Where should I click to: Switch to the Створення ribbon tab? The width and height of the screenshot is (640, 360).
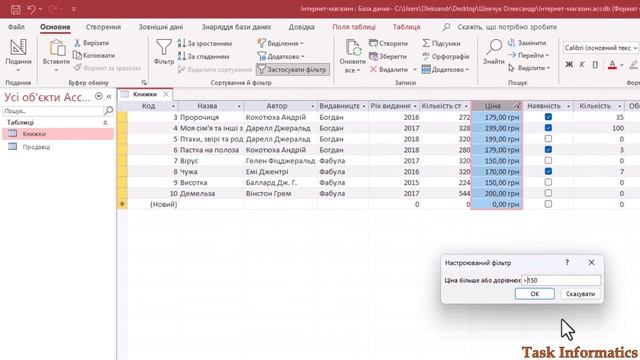click(x=103, y=27)
